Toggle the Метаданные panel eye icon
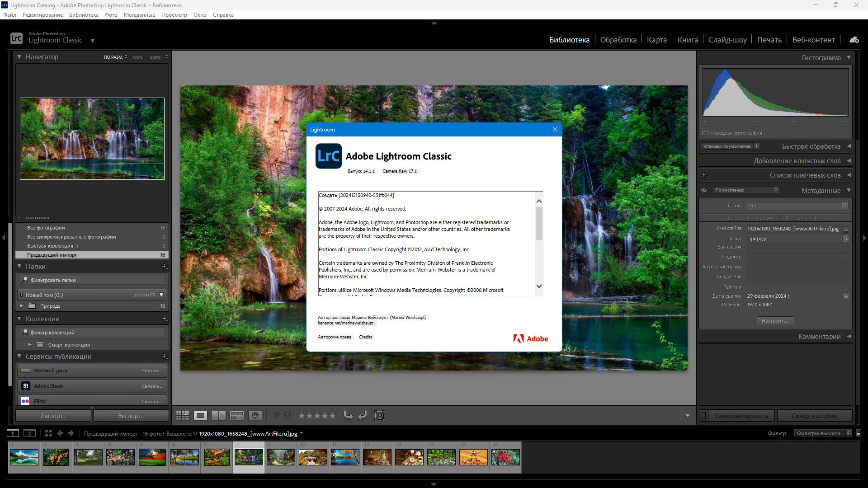 (x=704, y=190)
